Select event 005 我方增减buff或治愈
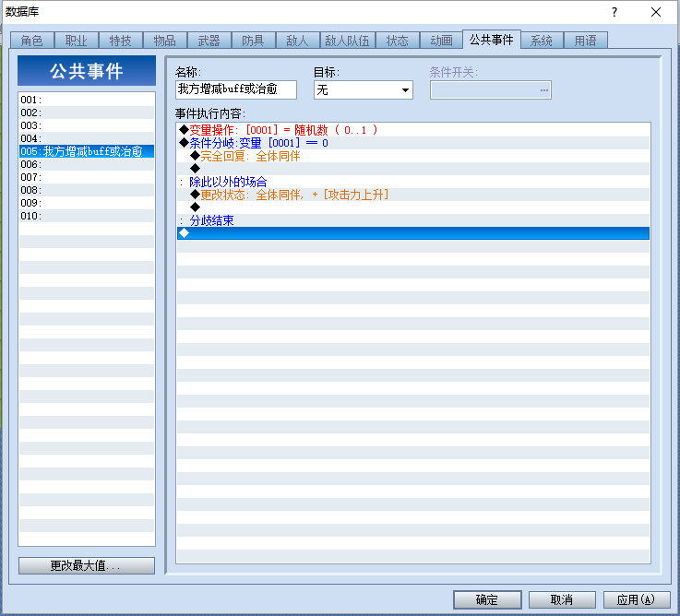The width and height of the screenshot is (680, 616). [87, 151]
